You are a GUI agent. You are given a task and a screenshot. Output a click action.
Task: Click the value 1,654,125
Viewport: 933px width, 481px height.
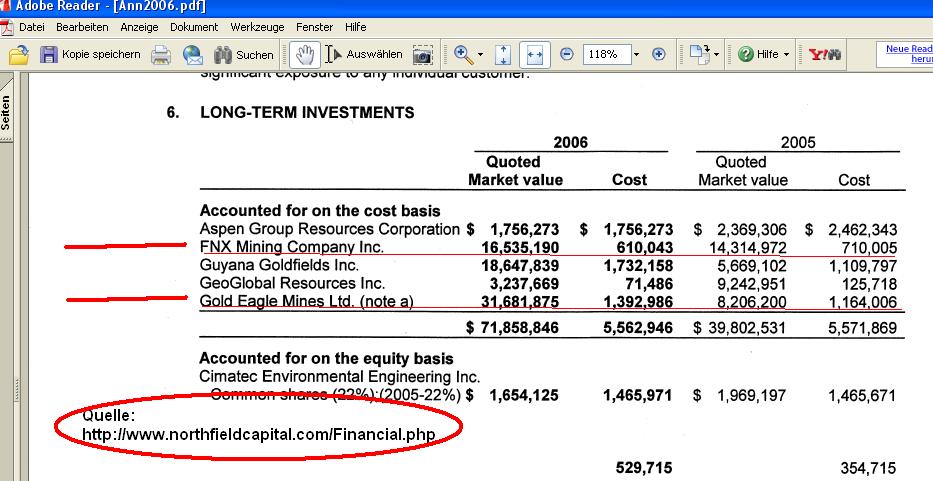point(524,395)
